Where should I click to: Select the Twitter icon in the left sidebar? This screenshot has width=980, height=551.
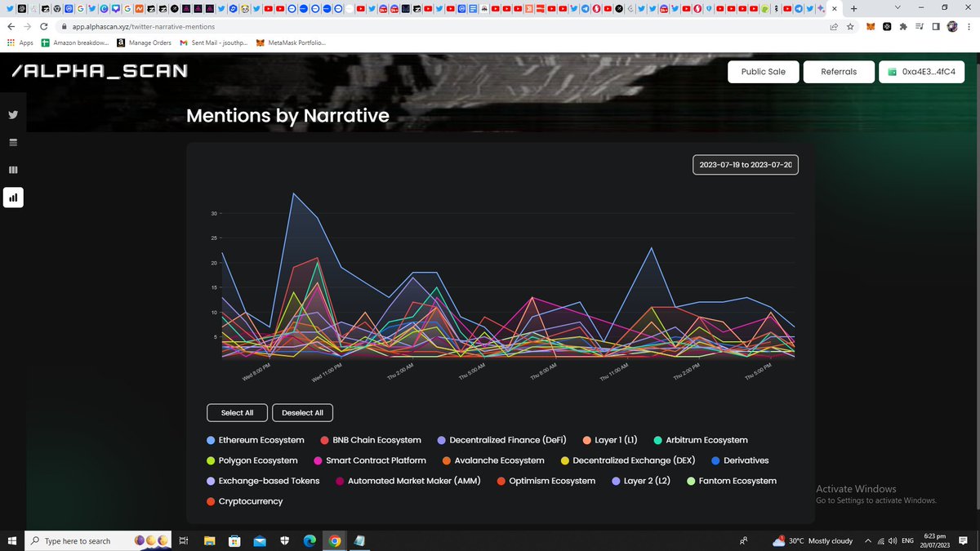coord(12,114)
